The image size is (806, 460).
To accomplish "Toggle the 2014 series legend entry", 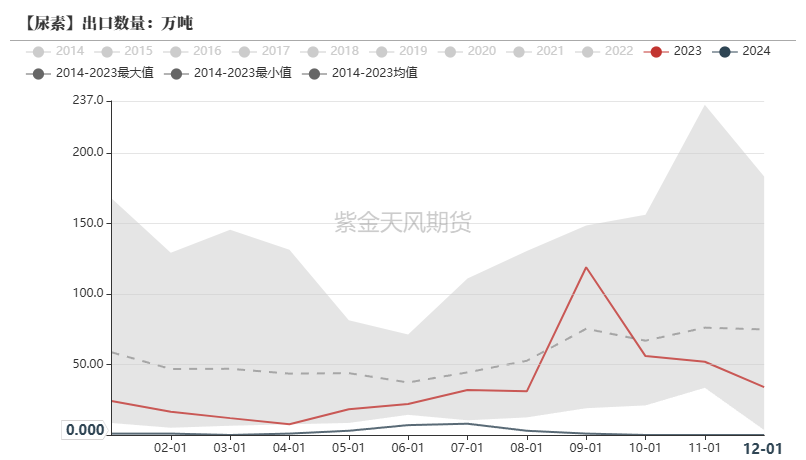I will 55,51.
